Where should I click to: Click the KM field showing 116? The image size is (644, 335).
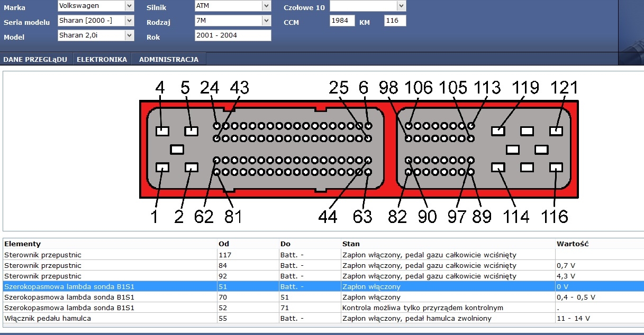395,21
